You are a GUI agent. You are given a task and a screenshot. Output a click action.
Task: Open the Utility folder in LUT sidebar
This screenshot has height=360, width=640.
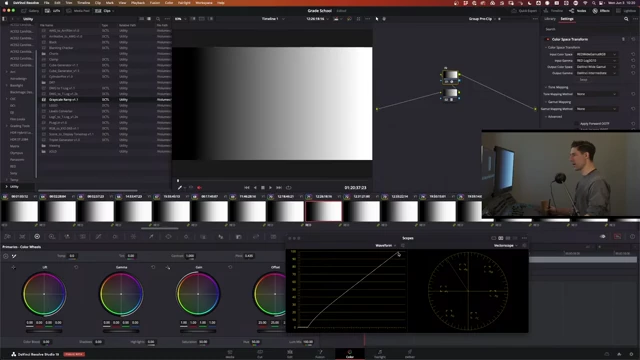coord(14,187)
